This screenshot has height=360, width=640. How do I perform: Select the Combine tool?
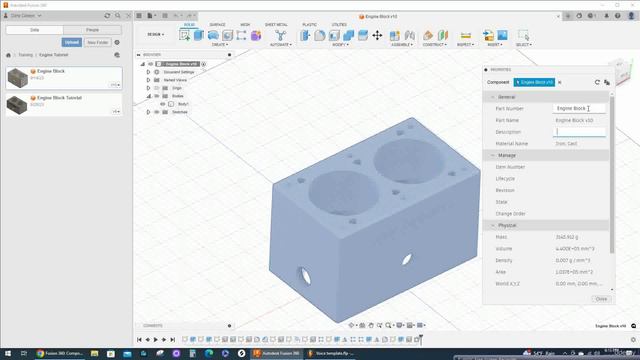coord(349,35)
